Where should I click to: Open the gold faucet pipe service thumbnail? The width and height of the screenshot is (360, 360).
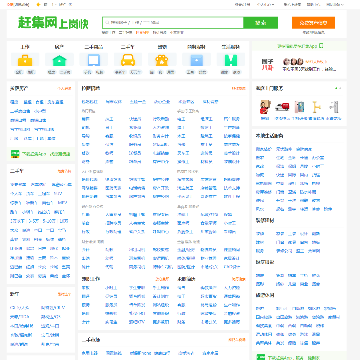tap(316, 107)
